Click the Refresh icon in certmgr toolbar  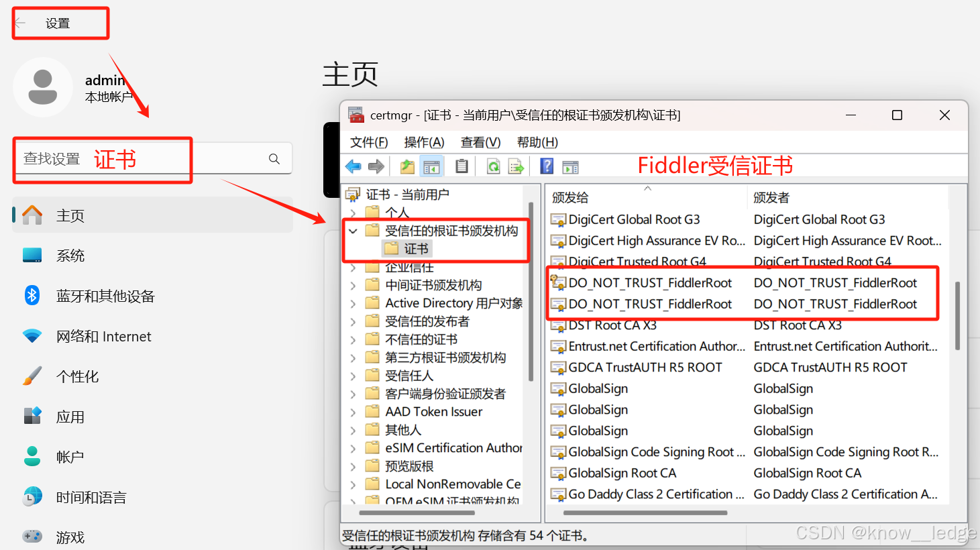[x=494, y=166]
